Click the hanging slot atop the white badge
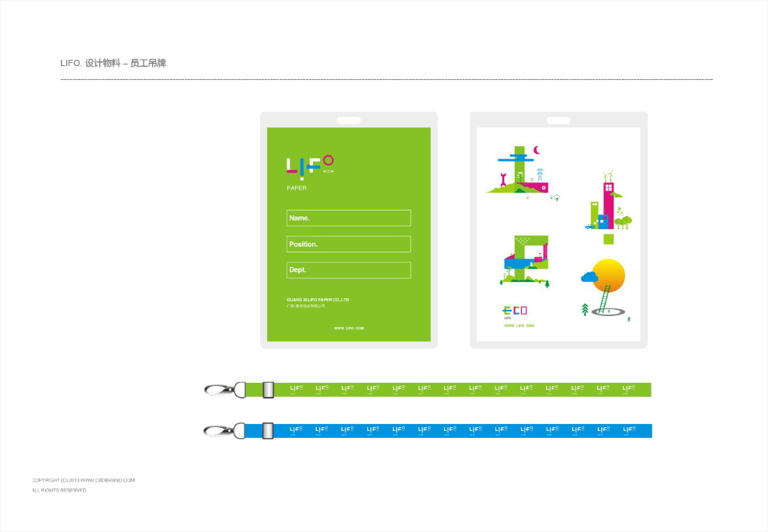The image size is (768, 532). (x=558, y=120)
